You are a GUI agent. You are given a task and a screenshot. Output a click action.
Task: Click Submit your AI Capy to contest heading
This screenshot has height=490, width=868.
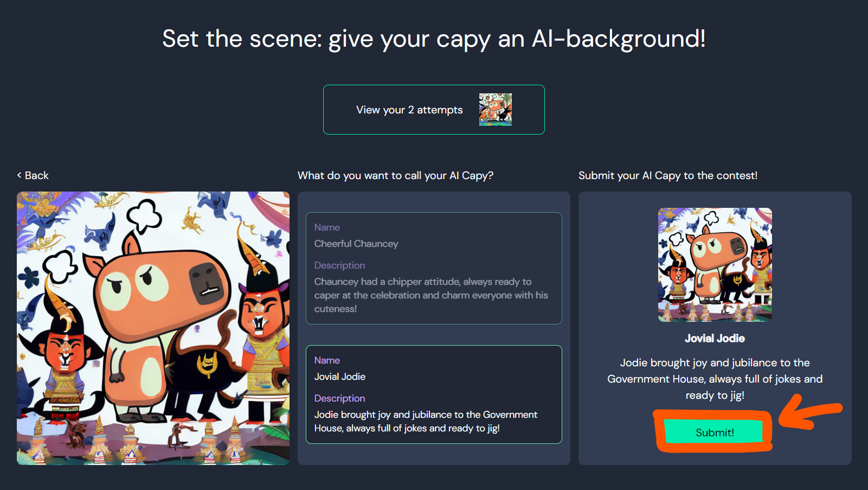(668, 175)
